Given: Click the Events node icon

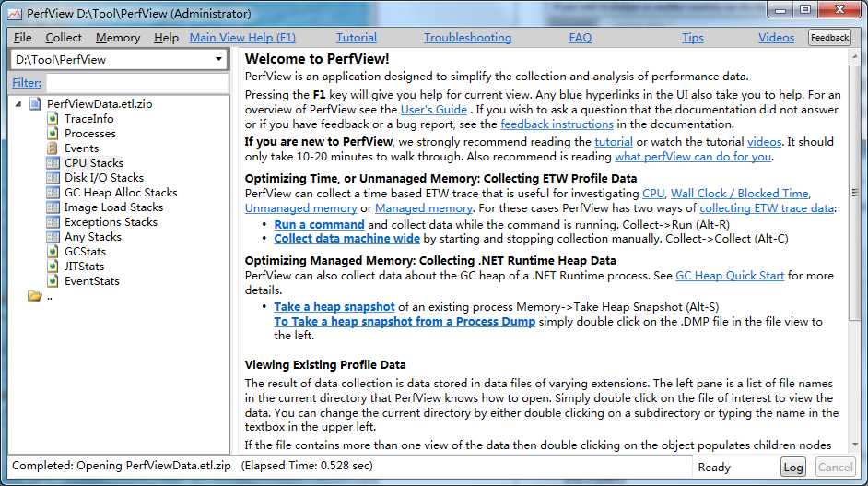Looking at the screenshot, I should point(53,148).
